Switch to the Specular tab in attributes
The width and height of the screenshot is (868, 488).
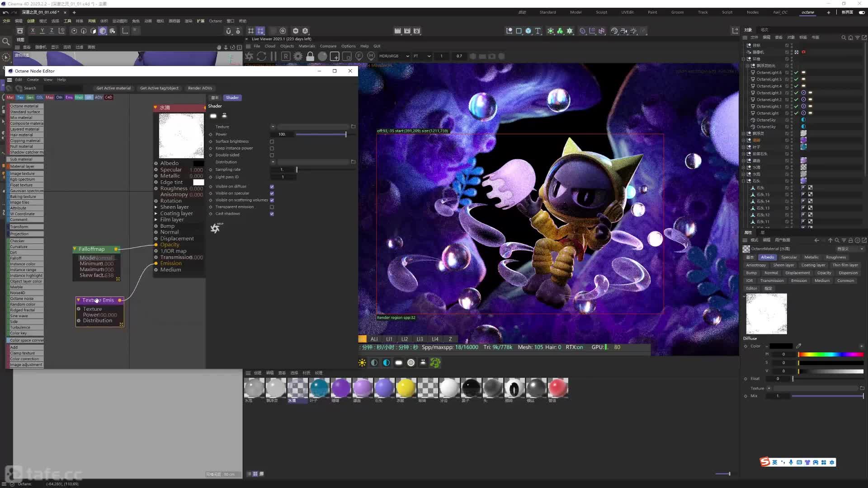coord(789,257)
